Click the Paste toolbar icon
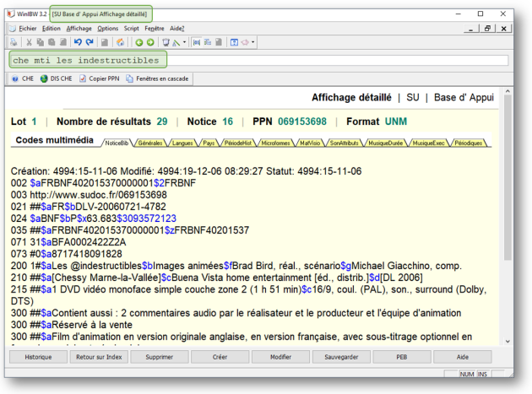The image size is (532, 394). (52, 42)
